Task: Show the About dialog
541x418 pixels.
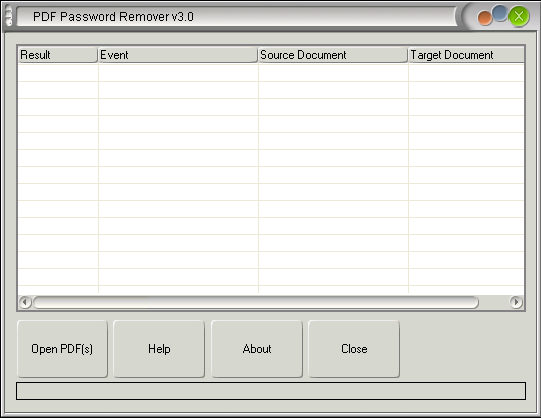Action: tap(257, 349)
